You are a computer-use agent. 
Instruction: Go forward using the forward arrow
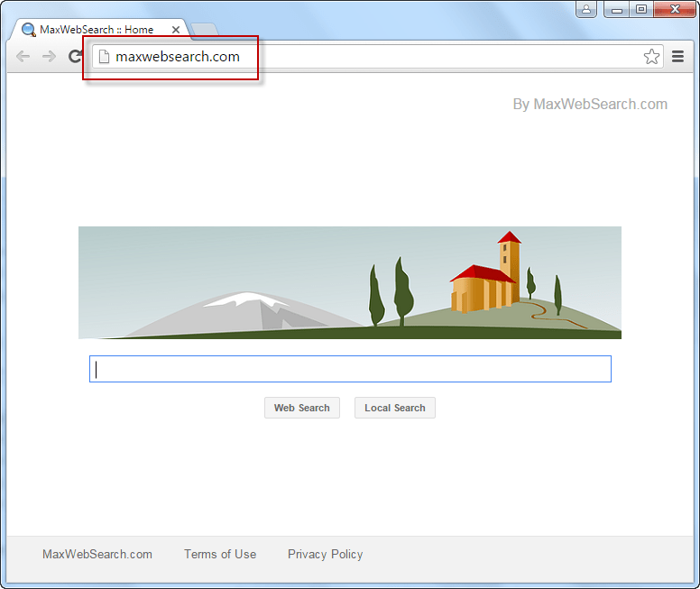[x=49, y=57]
